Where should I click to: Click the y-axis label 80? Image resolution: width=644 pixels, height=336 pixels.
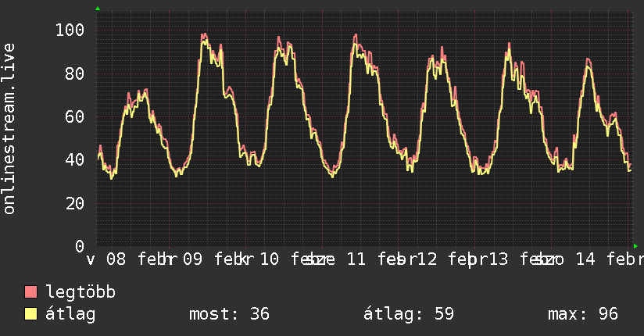point(75,74)
